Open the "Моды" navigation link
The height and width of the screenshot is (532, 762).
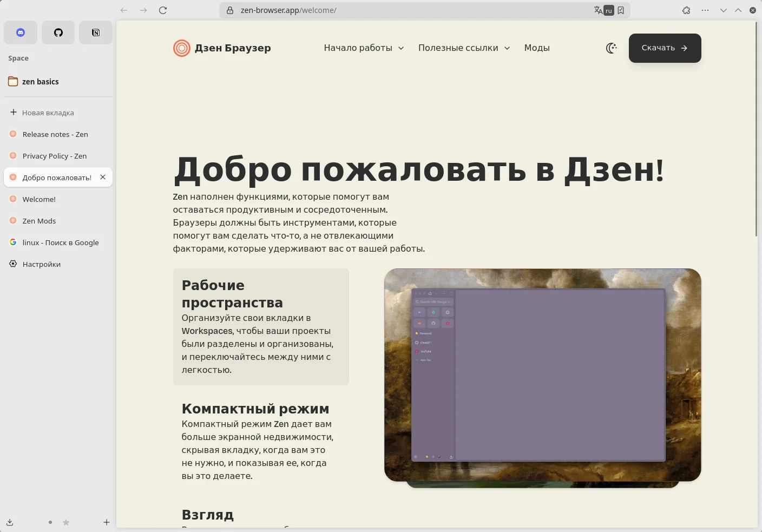tap(537, 48)
